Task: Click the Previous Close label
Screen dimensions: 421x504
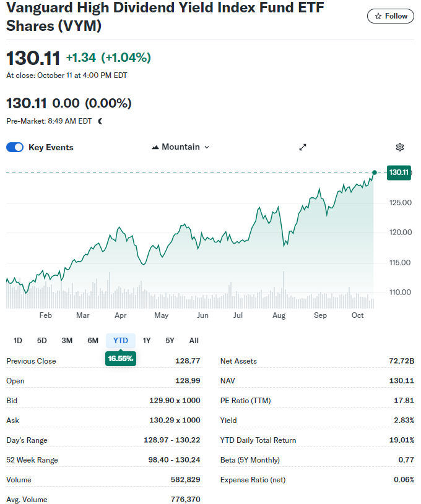Action: [x=31, y=361]
